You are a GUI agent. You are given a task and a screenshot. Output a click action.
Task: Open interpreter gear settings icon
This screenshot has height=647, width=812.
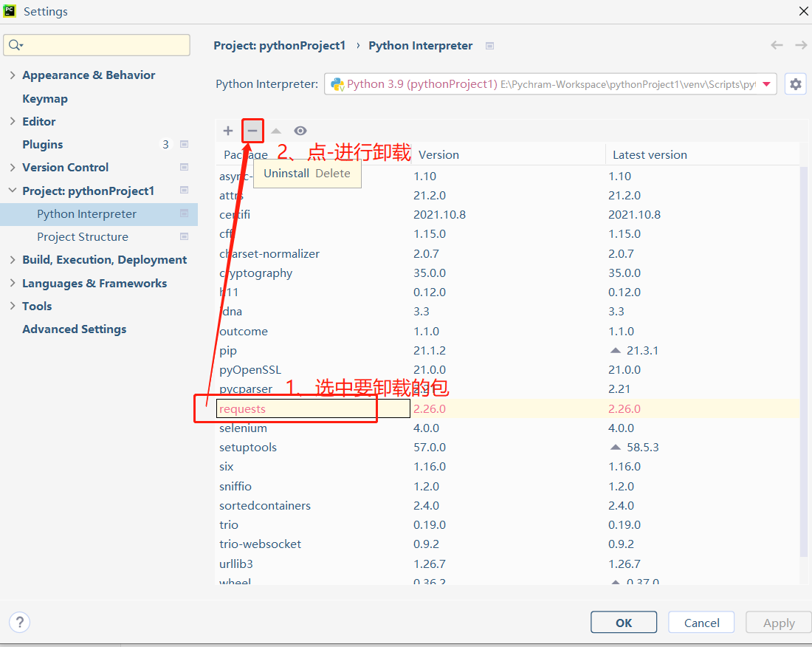(795, 84)
